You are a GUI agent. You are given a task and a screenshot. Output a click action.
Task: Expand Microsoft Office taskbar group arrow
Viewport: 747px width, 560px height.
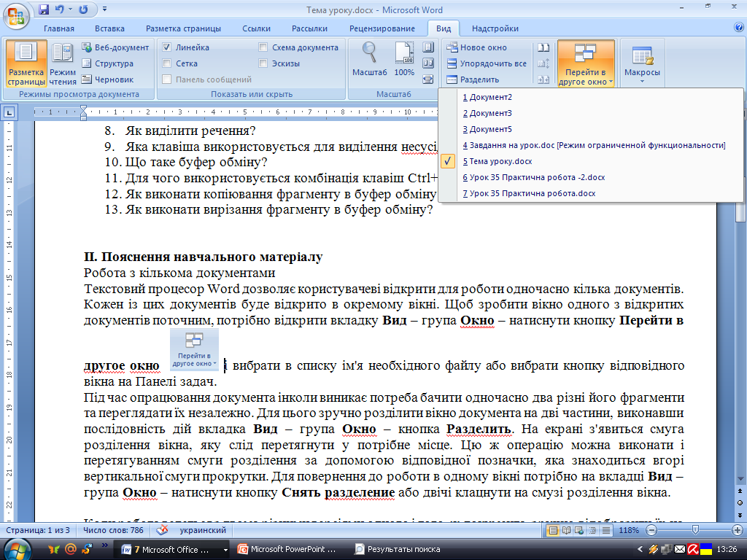coord(225,550)
